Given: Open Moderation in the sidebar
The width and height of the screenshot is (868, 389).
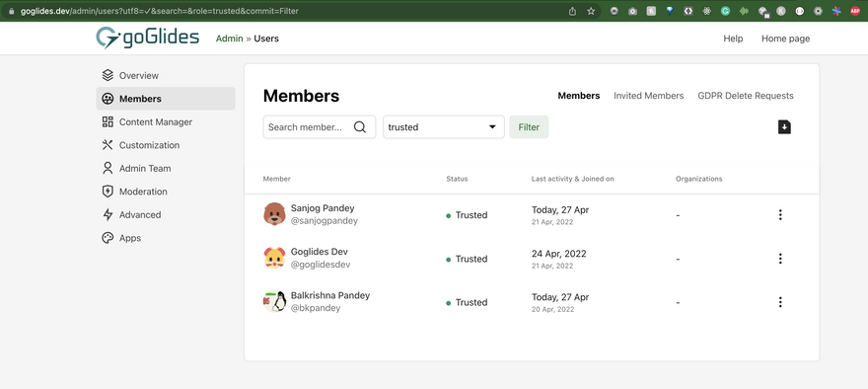Looking at the screenshot, I should 166,192.
